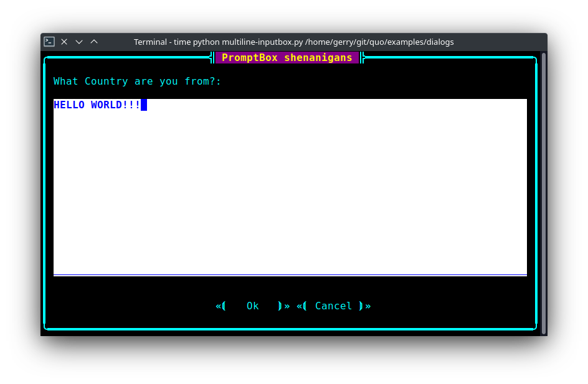Click the right cyan bracket beside the title
588x384 pixels.
pos(362,57)
